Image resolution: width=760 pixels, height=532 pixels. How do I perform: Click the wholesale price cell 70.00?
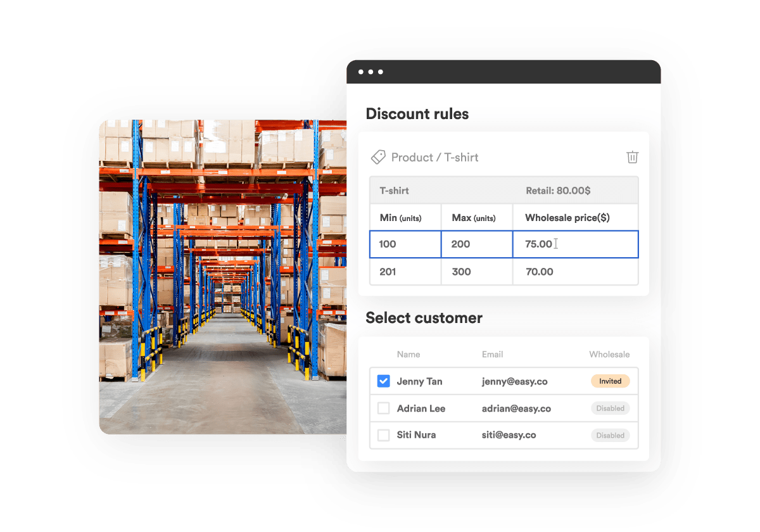tap(576, 272)
